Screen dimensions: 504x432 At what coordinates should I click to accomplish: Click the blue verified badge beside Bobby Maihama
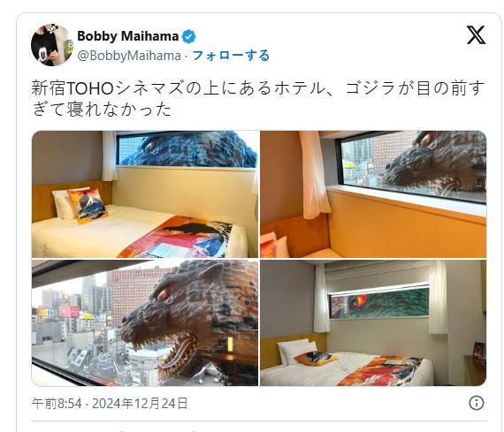[x=188, y=36]
